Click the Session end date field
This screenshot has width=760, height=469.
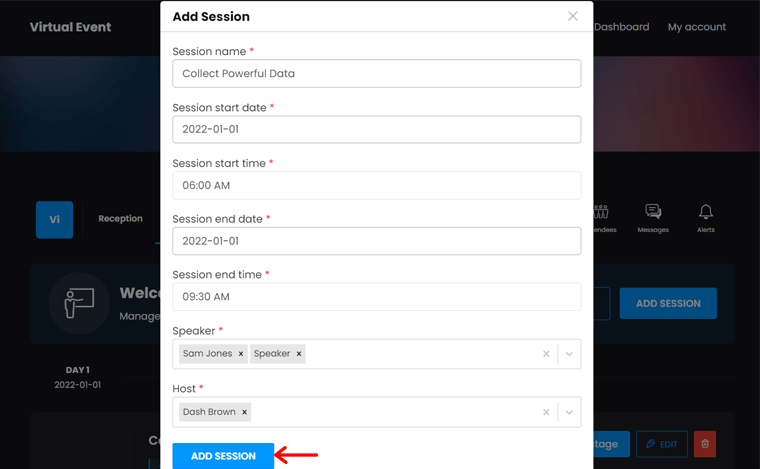376,241
